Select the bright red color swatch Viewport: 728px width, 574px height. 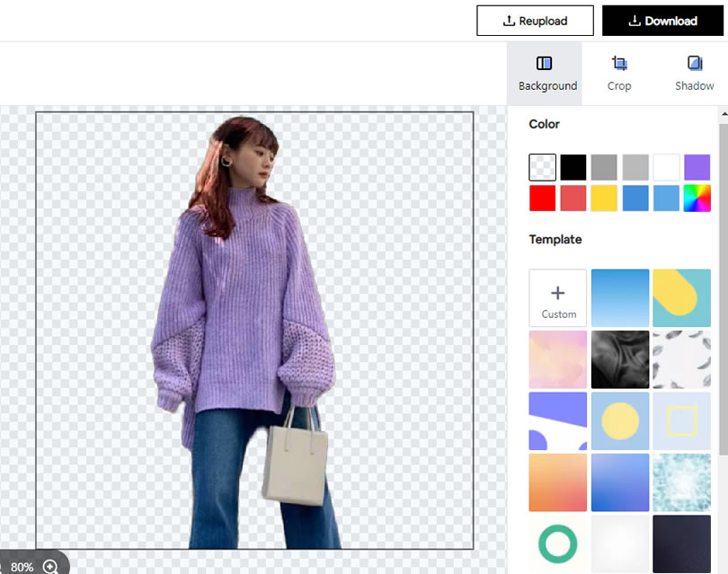pyautogui.click(x=542, y=199)
